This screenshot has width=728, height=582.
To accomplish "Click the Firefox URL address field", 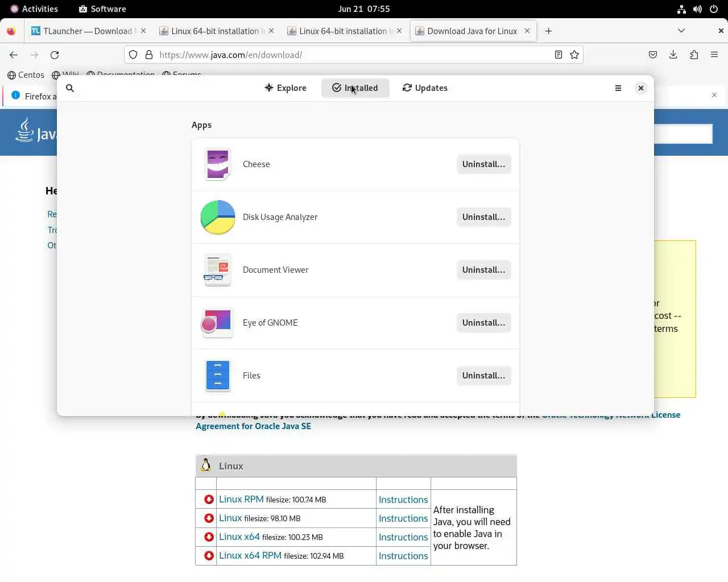I will click(x=353, y=55).
